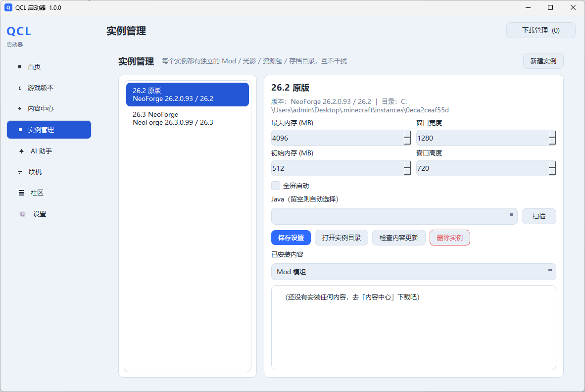The height and width of the screenshot is (392, 585).
Task: Expand the Java path dropdown
Action: (511, 215)
